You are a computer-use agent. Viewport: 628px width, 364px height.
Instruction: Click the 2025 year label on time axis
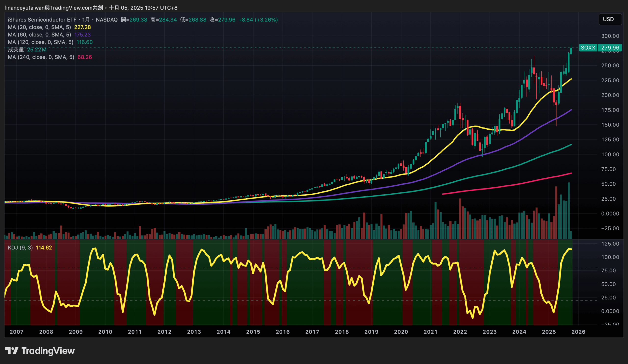(549, 332)
